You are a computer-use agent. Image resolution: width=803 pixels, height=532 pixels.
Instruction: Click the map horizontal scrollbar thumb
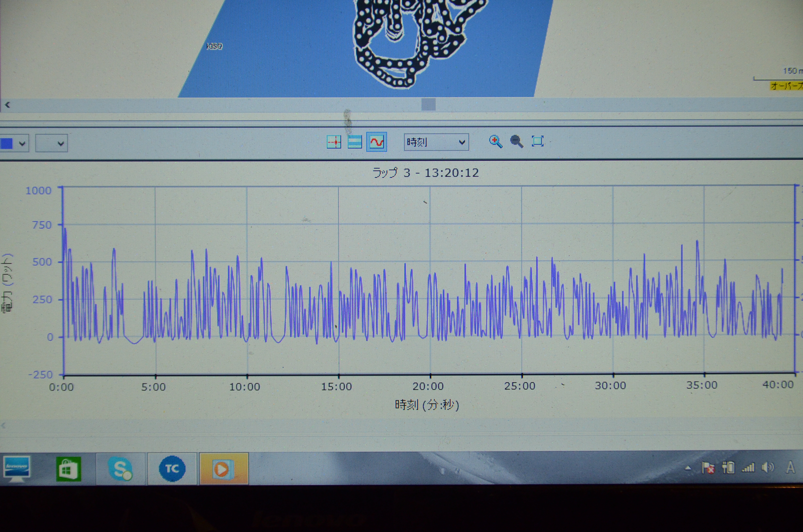point(428,104)
